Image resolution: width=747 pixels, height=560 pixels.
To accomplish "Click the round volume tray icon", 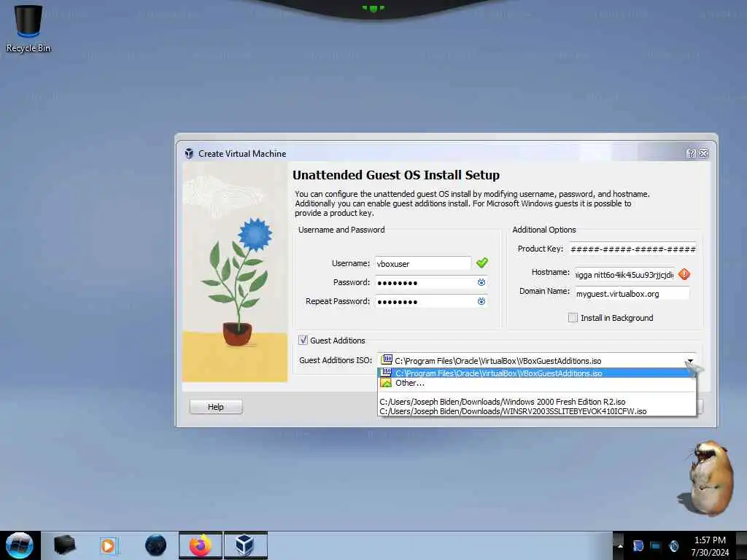I will (673, 545).
